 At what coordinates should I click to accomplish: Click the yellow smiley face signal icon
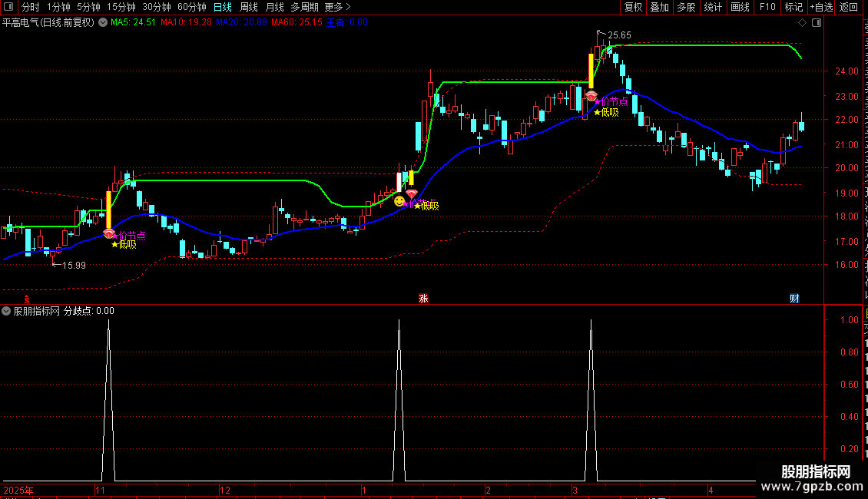point(399,201)
